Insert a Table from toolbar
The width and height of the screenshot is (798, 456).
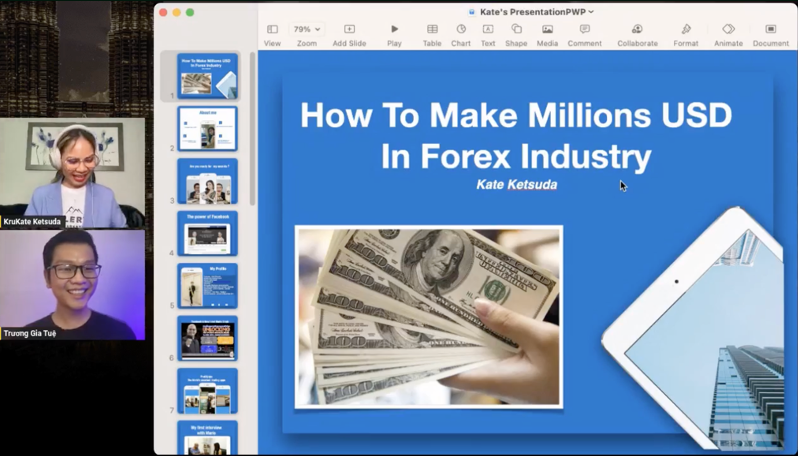tap(432, 30)
